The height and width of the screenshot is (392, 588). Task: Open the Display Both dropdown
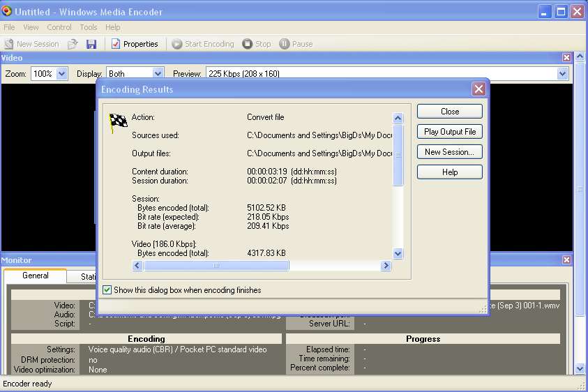[158, 73]
